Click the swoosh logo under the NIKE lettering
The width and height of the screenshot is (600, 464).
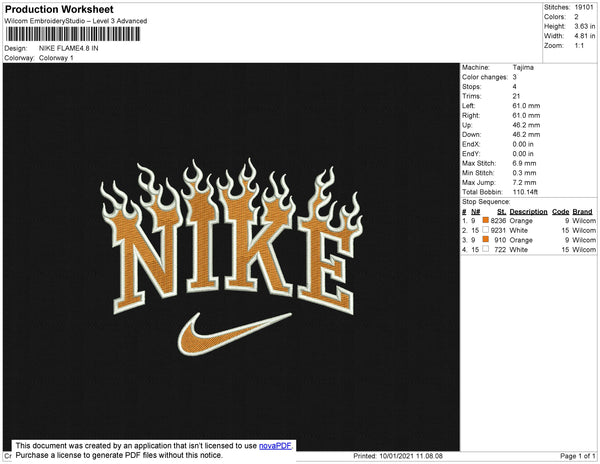click(234, 334)
